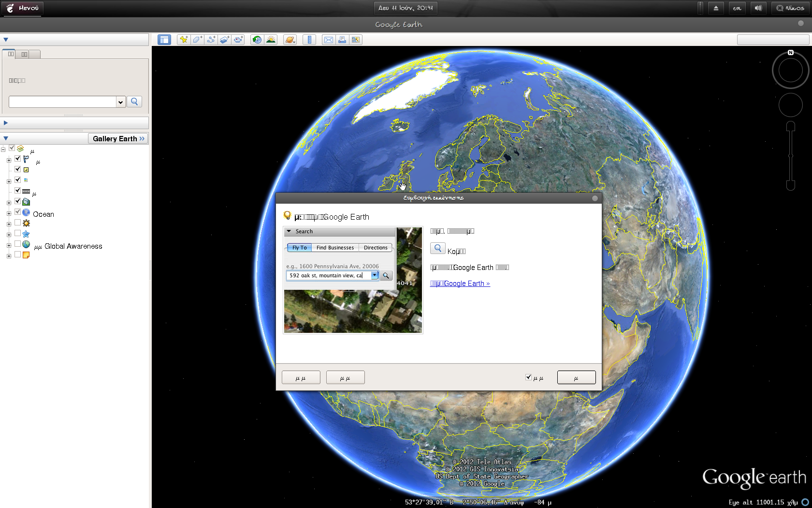Click the weather sun layer icon
The height and width of the screenshot is (508, 812).
click(26, 223)
